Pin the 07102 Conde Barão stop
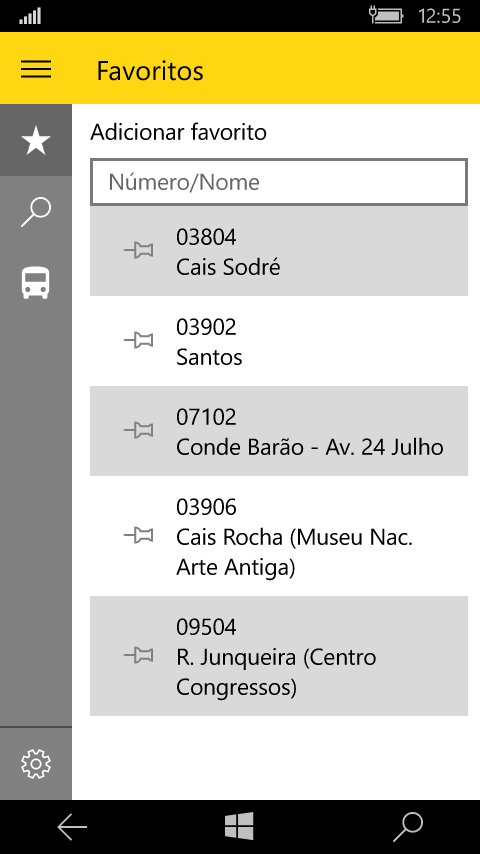The width and height of the screenshot is (480, 854). (x=138, y=431)
